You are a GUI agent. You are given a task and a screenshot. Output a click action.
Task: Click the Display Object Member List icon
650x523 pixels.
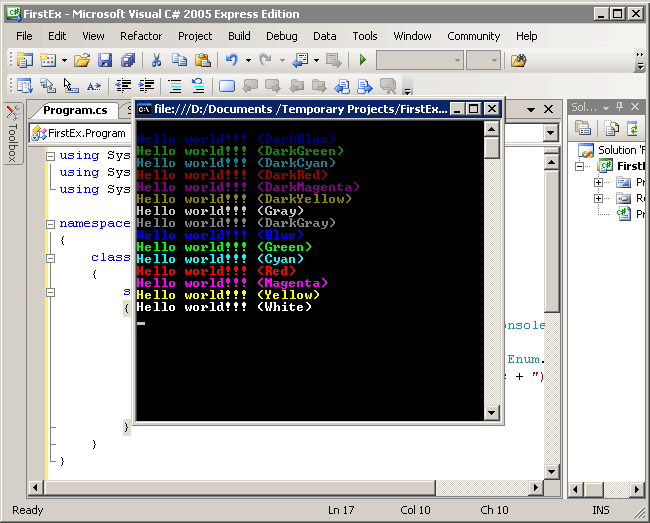(24, 86)
